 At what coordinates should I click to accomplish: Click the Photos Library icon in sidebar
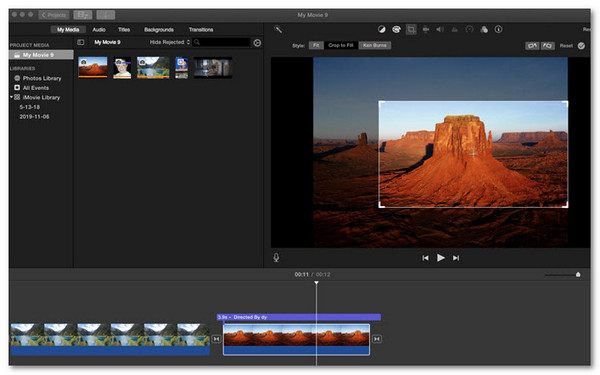(x=17, y=78)
